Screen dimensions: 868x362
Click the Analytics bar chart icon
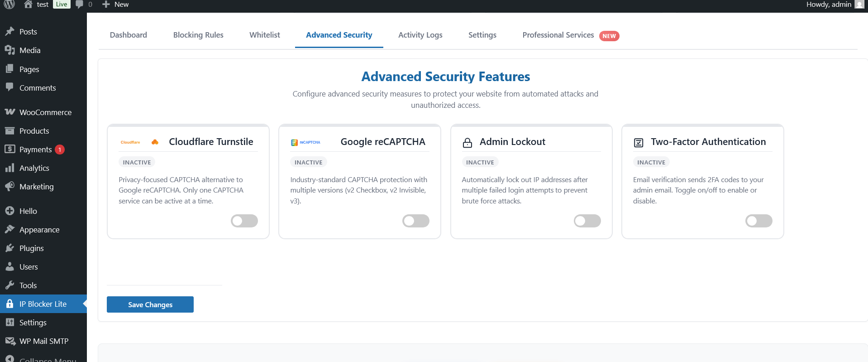(10, 168)
